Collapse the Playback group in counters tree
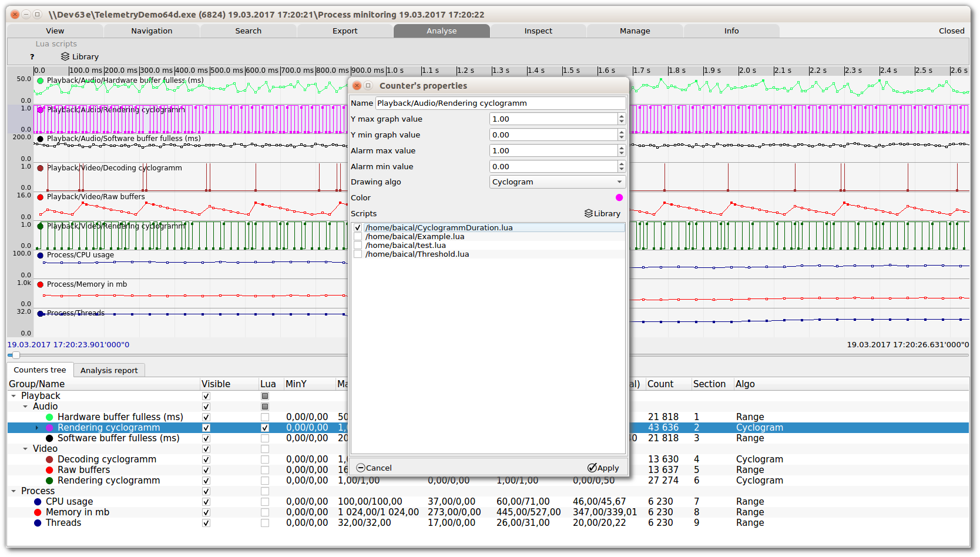 tap(14, 396)
